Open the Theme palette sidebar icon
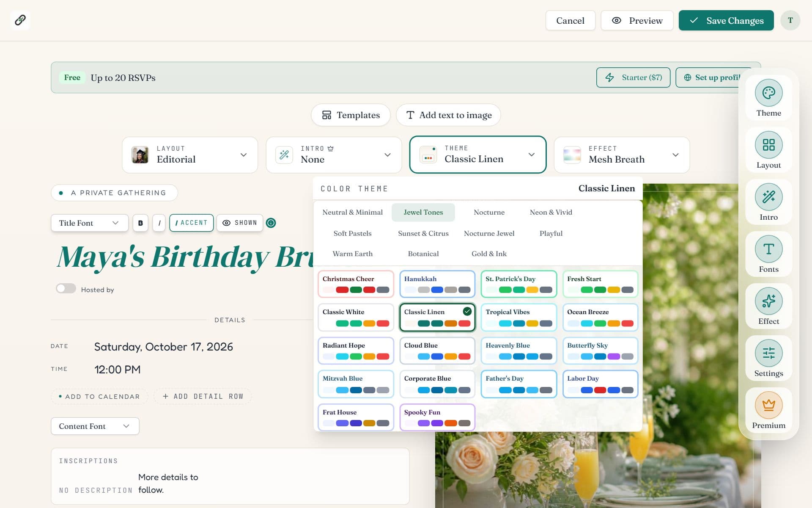812x508 pixels. pyautogui.click(x=768, y=98)
